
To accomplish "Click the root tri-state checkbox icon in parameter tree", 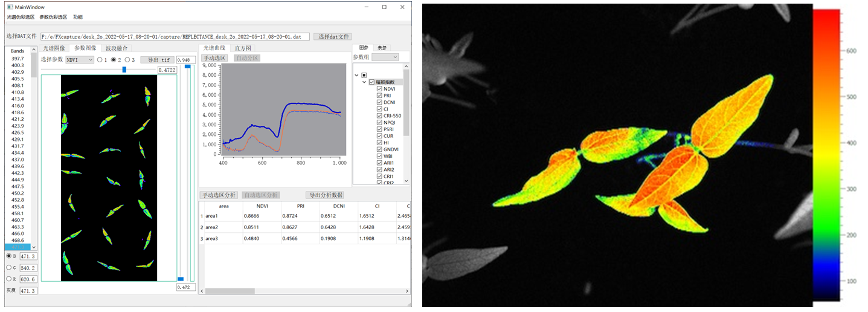I will (364, 75).
